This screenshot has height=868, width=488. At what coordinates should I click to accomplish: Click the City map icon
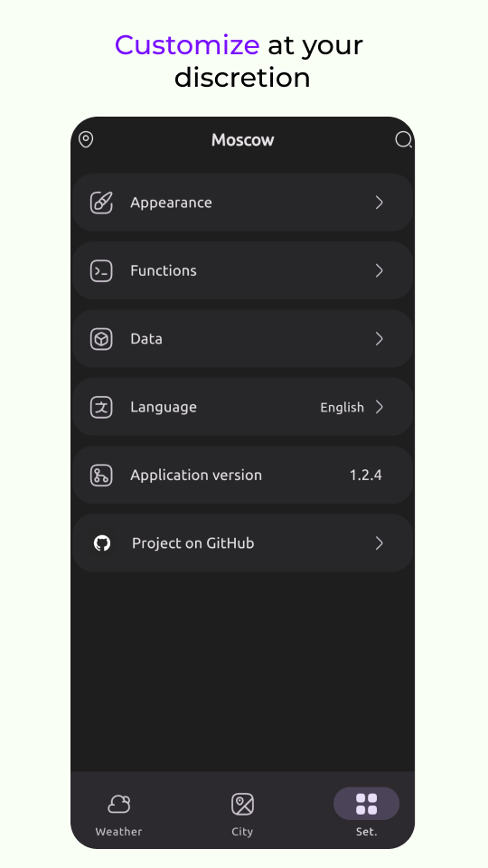(242, 804)
